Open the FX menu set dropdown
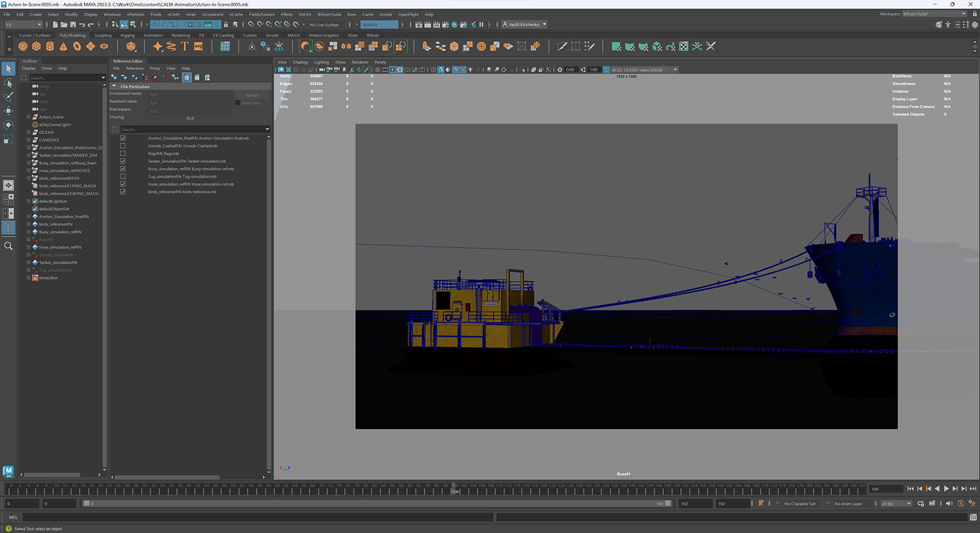 tap(23, 25)
